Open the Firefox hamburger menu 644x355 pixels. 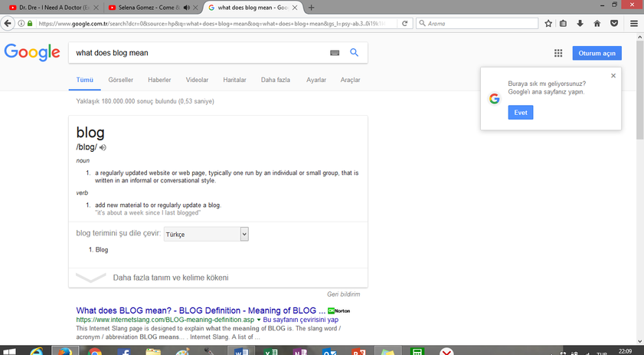point(634,24)
